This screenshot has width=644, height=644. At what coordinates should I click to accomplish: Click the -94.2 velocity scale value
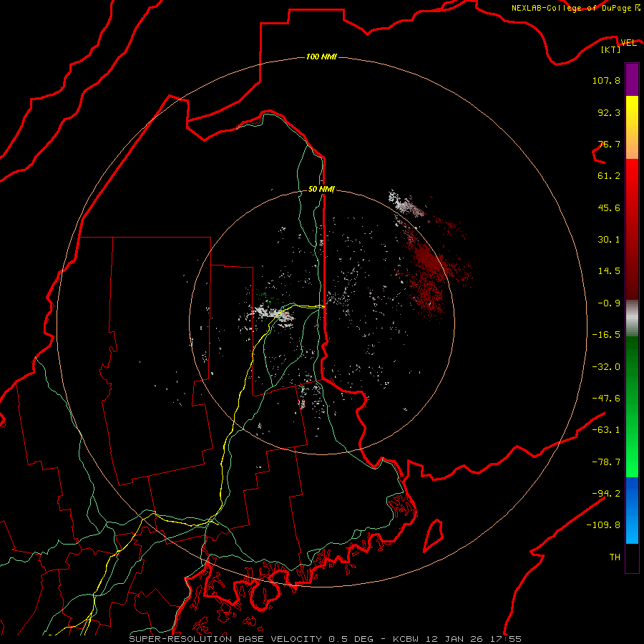coord(606,493)
